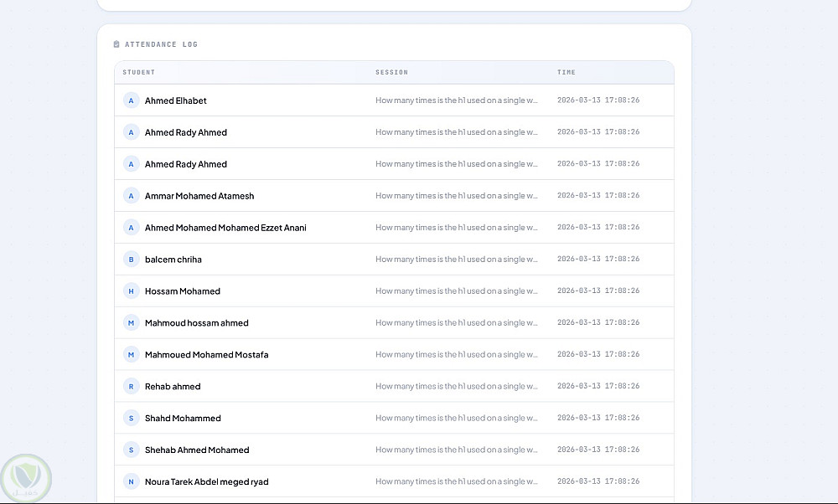Click Hossam Mohamed's H avatar icon

(131, 291)
